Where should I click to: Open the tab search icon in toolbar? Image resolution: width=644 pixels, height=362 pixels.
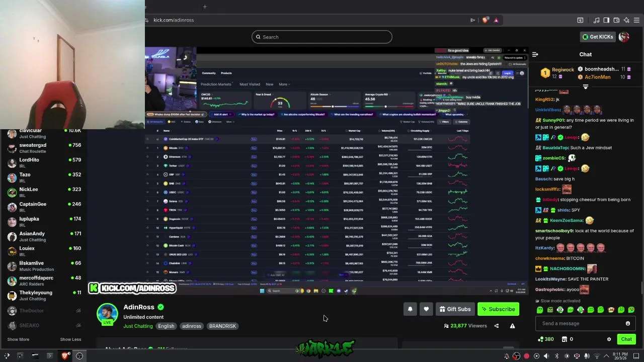[x=580, y=20]
